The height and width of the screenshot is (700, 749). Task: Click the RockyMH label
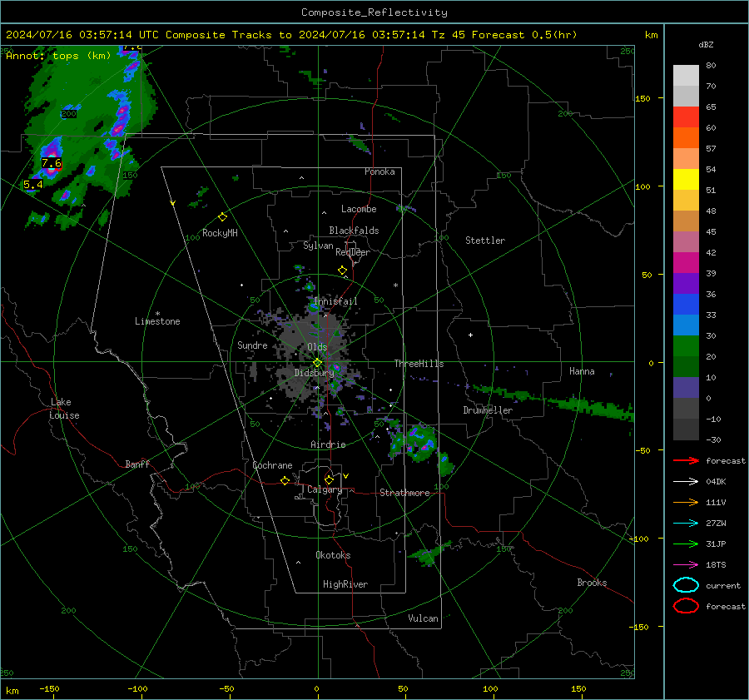pyautogui.click(x=220, y=233)
